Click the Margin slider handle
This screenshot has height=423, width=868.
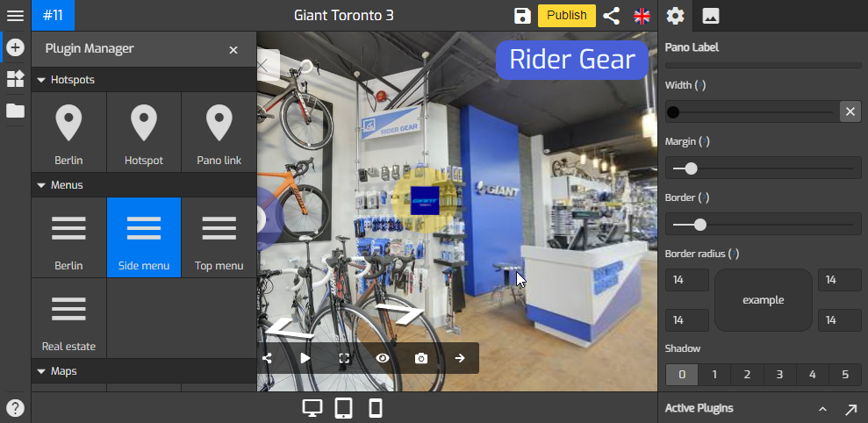click(x=691, y=168)
